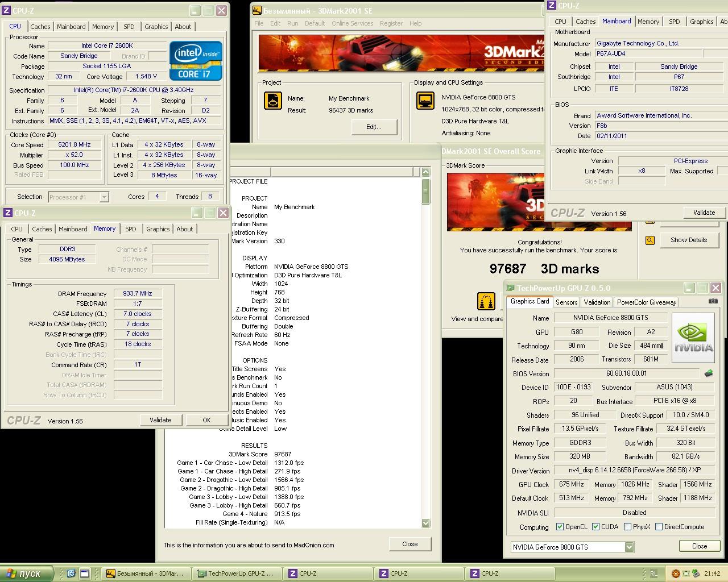Open the Windows Start button
The width and height of the screenshot is (728, 582).
click(27, 573)
